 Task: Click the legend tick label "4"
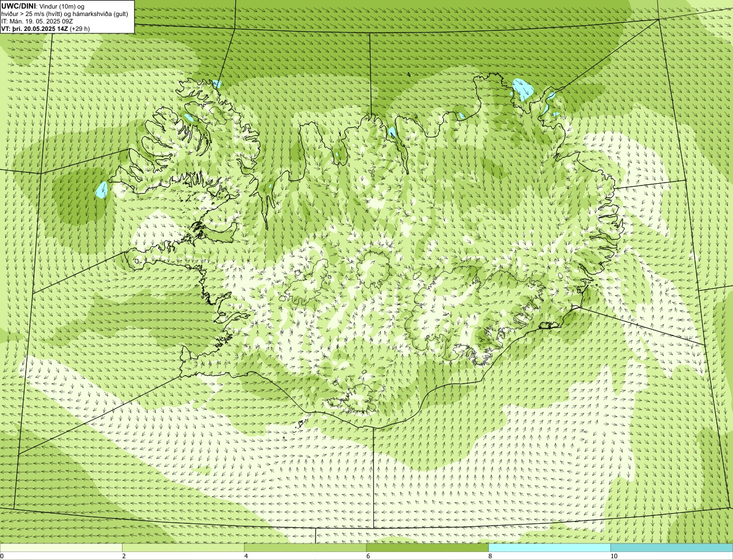point(246,557)
